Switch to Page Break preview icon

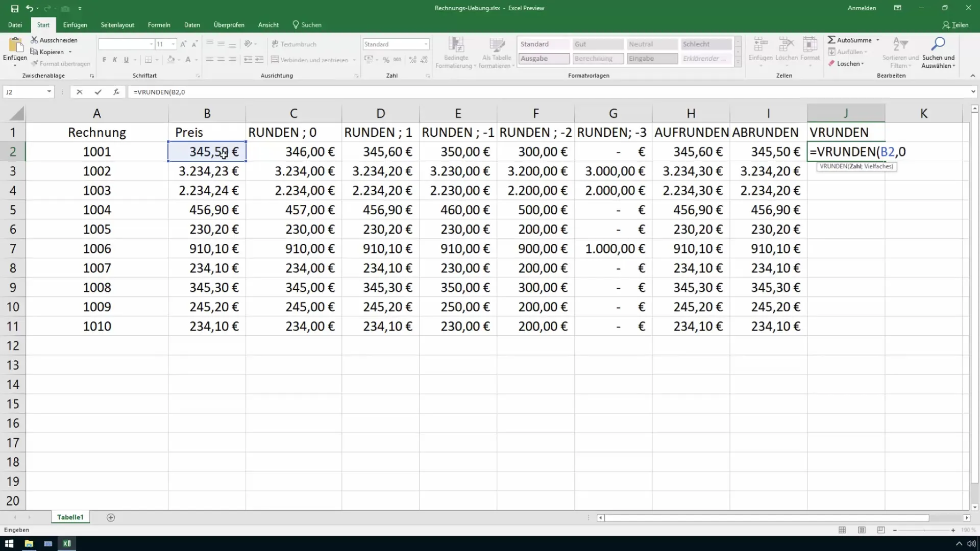pos(881,530)
